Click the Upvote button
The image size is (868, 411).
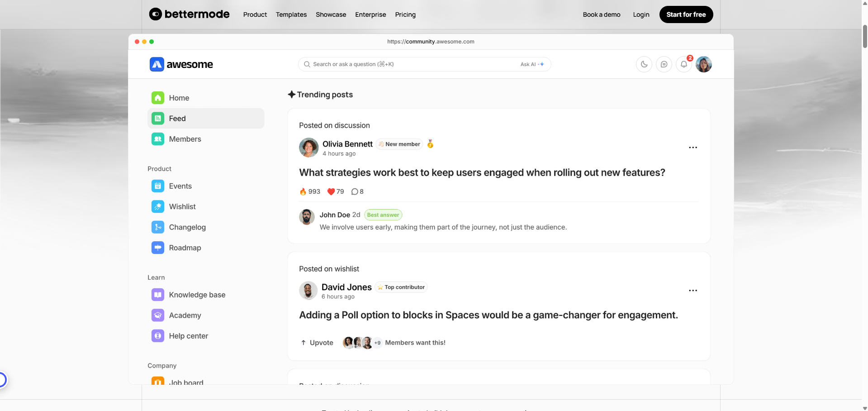coord(317,343)
